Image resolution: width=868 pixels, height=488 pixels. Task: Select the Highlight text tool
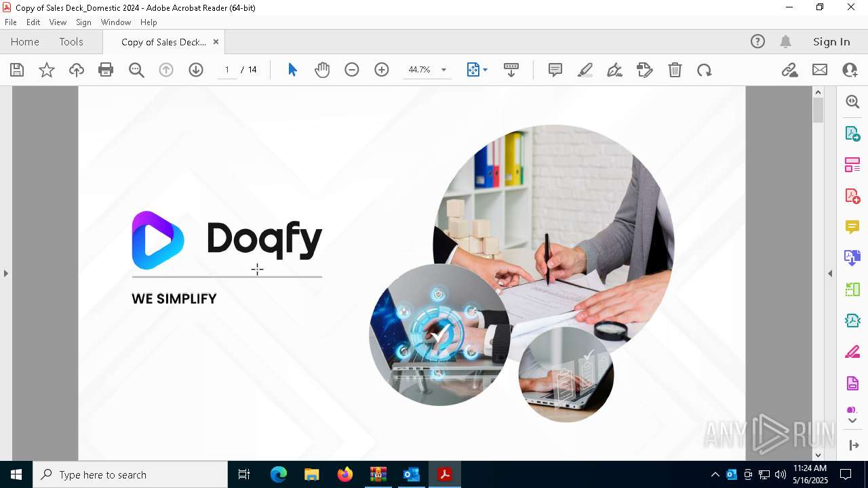pyautogui.click(x=585, y=70)
